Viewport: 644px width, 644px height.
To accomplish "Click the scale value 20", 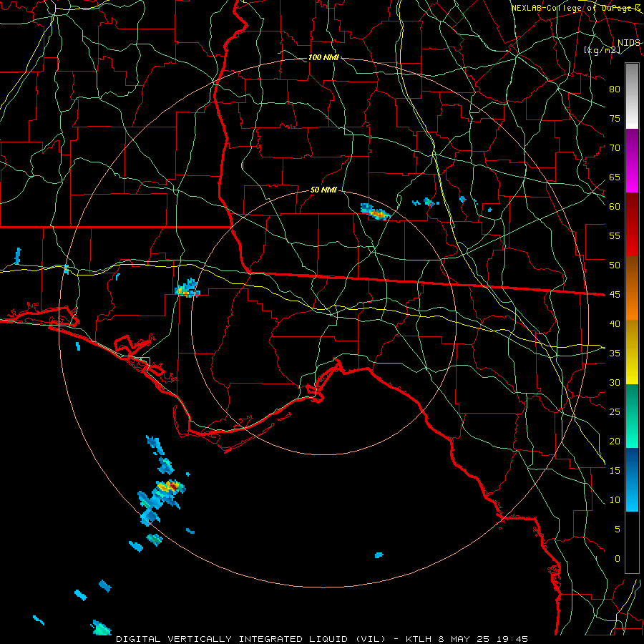I will point(615,441).
